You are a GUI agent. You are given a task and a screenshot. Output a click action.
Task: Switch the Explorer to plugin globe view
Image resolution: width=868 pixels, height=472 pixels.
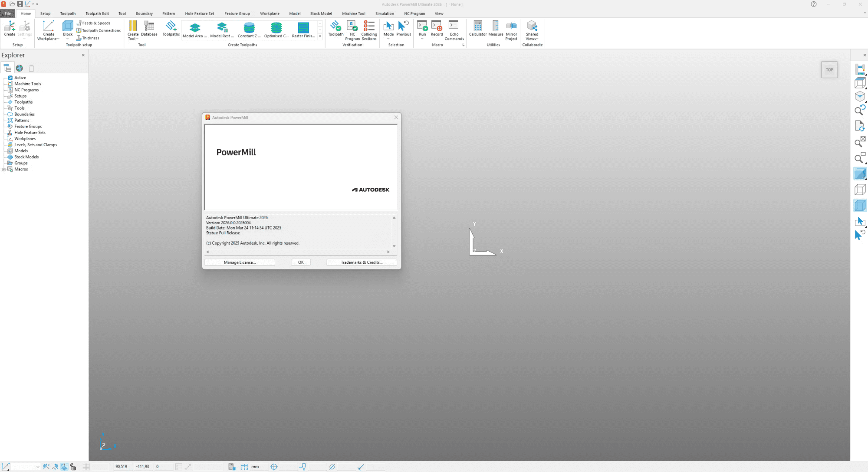(19, 68)
